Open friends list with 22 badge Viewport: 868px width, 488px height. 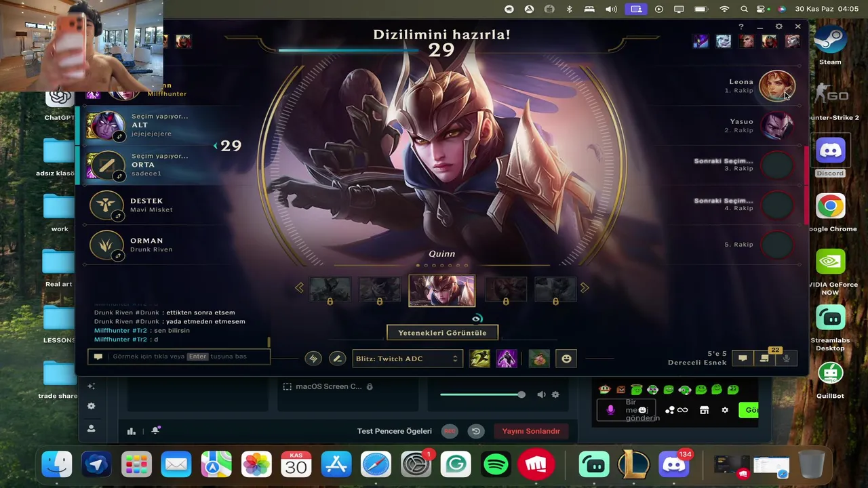(765, 359)
